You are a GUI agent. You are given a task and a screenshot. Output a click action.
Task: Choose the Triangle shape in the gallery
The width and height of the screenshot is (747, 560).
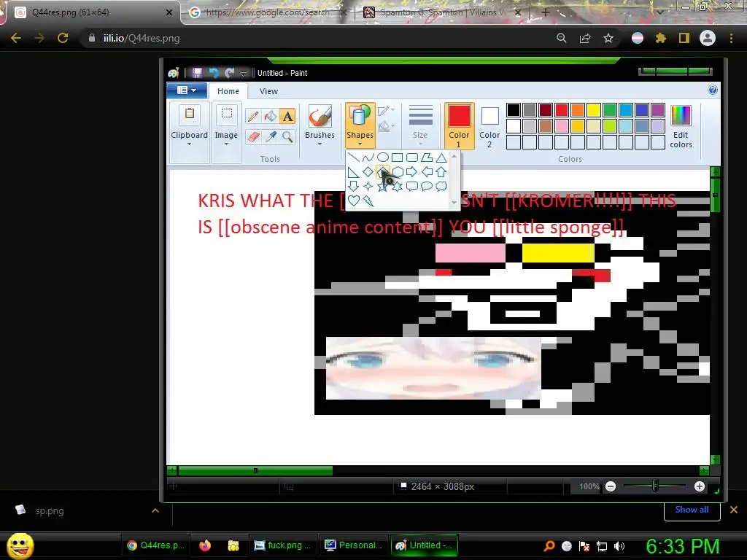[x=441, y=157]
